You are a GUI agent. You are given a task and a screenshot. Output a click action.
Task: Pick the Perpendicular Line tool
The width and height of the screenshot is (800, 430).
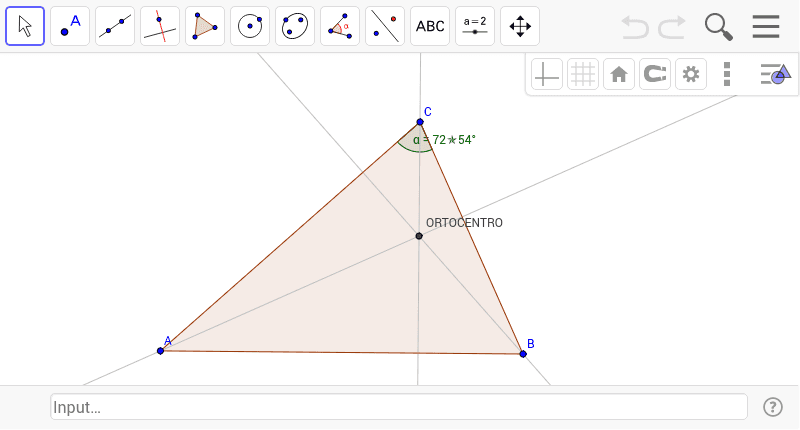tap(160, 26)
